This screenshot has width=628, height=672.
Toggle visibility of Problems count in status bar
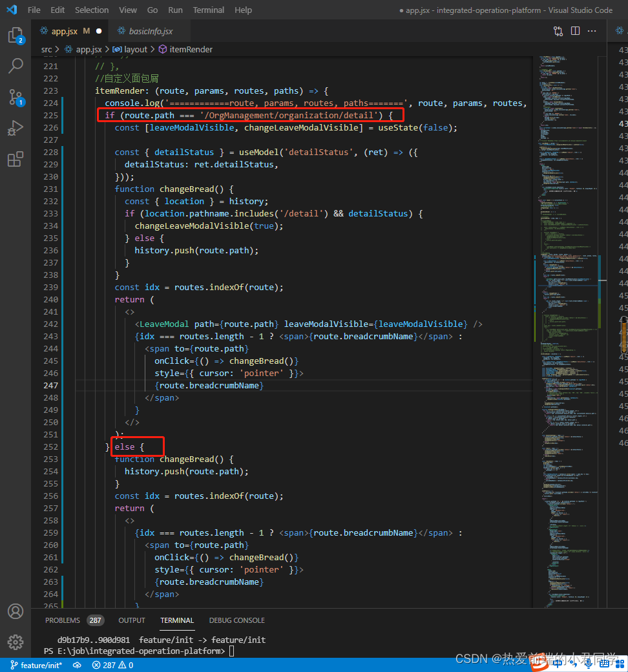(112, 664)
